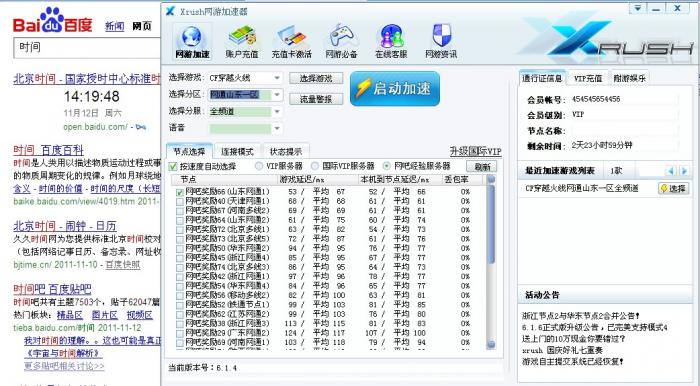Switch to the 附游娱乐 tab
Image resolution: width=700 pixels, height=386 pixels.
[629, 78]
